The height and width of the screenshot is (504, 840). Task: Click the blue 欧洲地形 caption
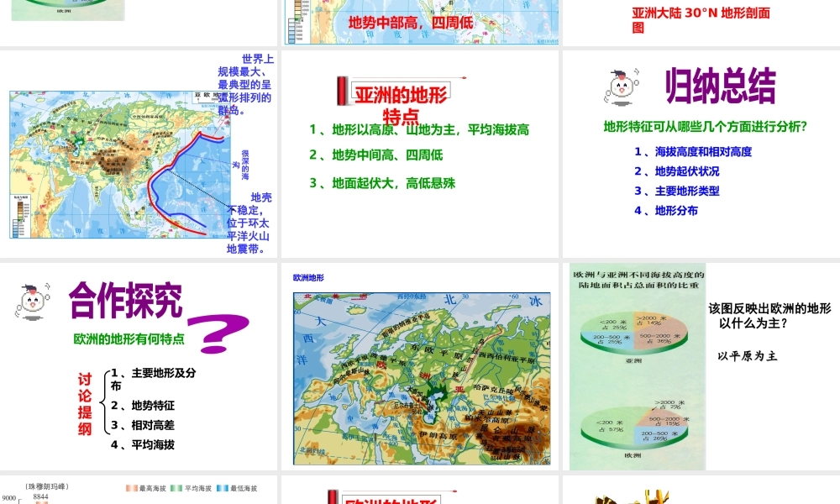[x=308, y=277]
